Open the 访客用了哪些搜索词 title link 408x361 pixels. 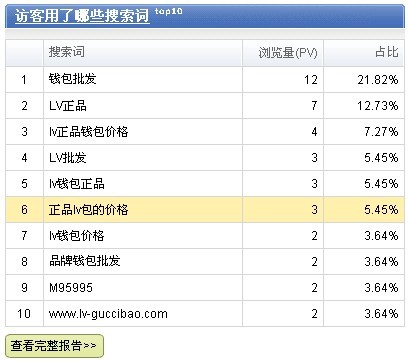point(82,16)
